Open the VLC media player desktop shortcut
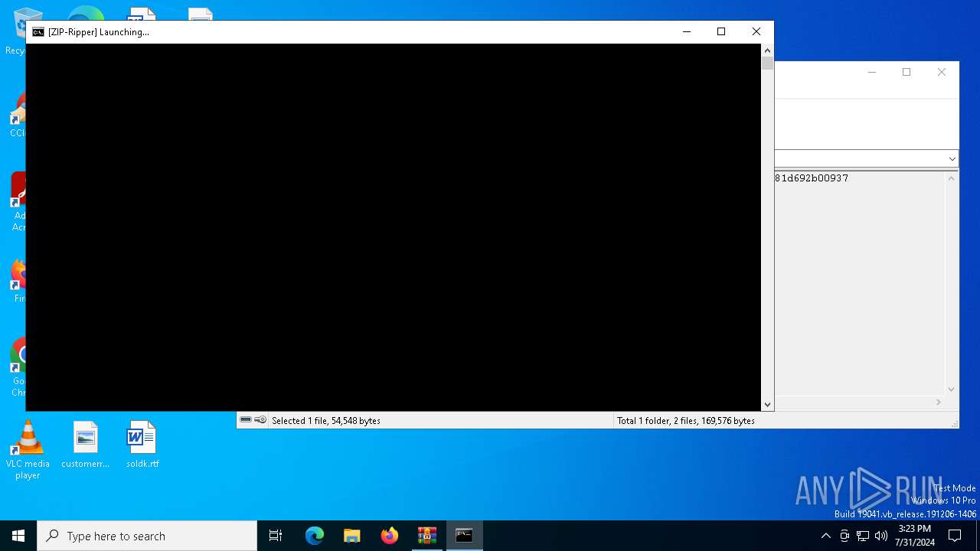Image resolution: width=980 pixels, height=551 pixels. pyautogui.click(x=28, y=450)
